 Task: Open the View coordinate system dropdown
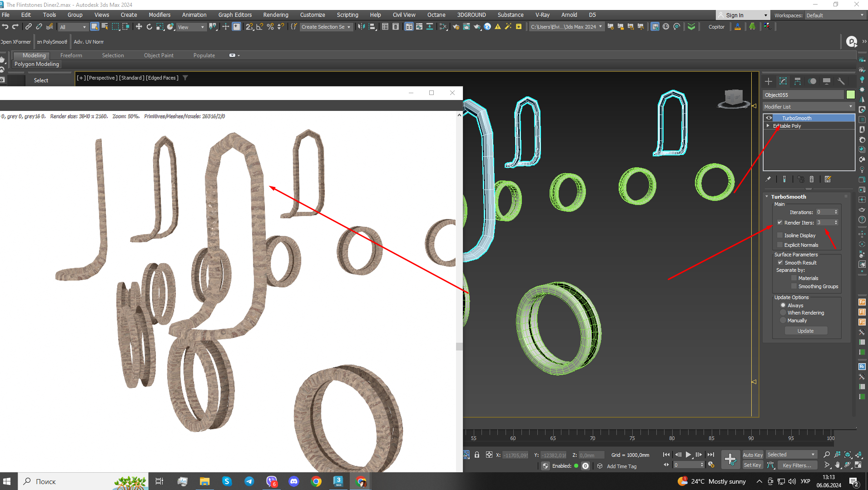(x=191, y=27)
